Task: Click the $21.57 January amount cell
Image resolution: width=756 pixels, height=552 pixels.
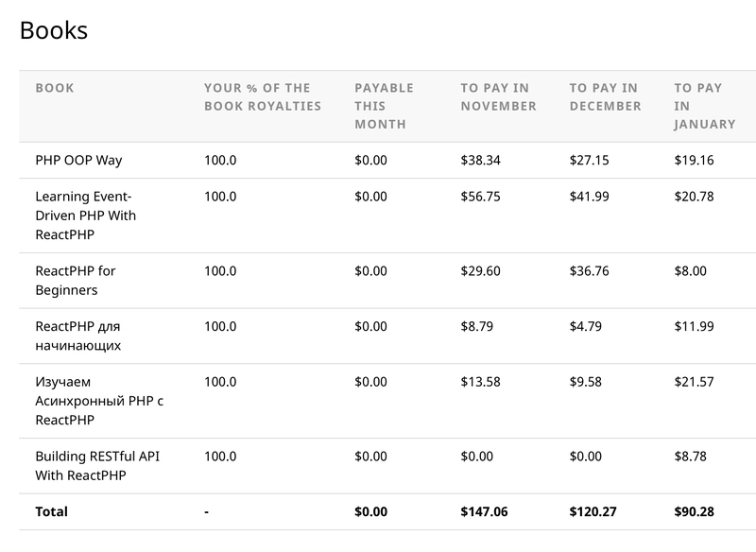Action: (x=694, y=382)
